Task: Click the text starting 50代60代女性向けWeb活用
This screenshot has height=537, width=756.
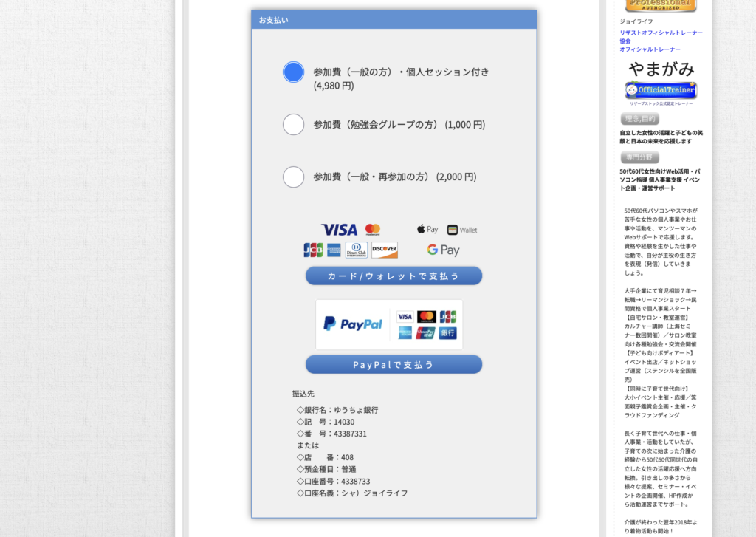Action: click(660, 179)
